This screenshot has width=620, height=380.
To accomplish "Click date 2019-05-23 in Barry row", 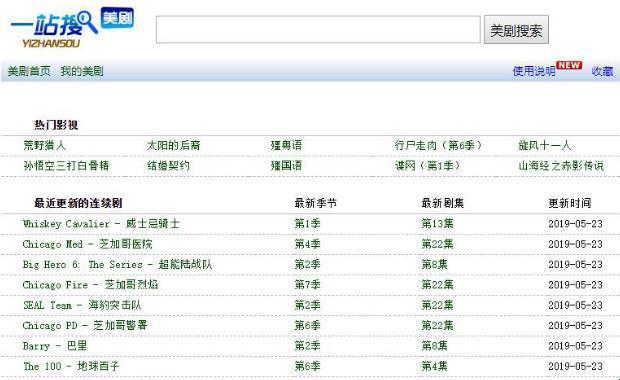I will coord(575,346).
